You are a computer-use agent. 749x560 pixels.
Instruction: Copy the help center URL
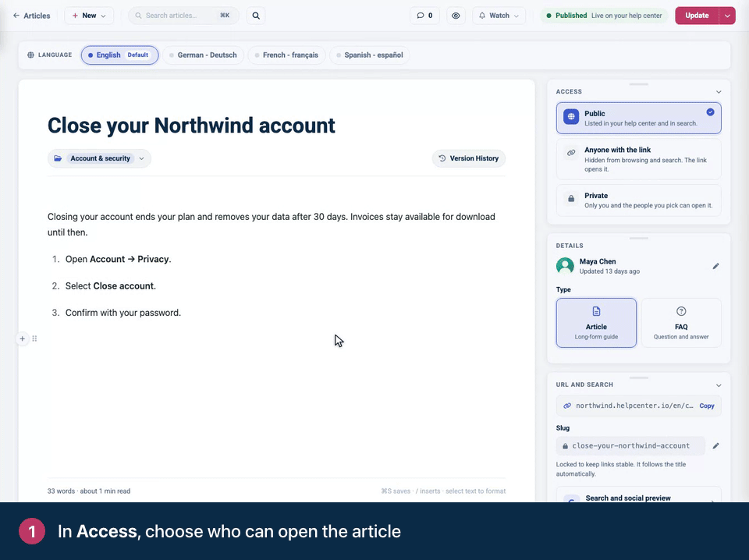(x=707, y=406)
